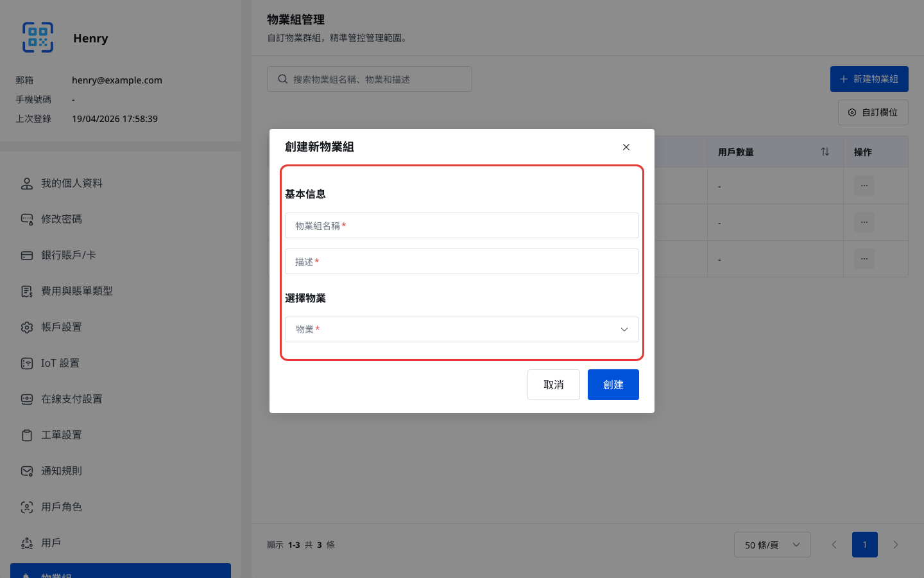Image resolution: width=924 pixels, height=578 pixels.
Task: Select page 1 in pagination
Action: coord(865,545)
